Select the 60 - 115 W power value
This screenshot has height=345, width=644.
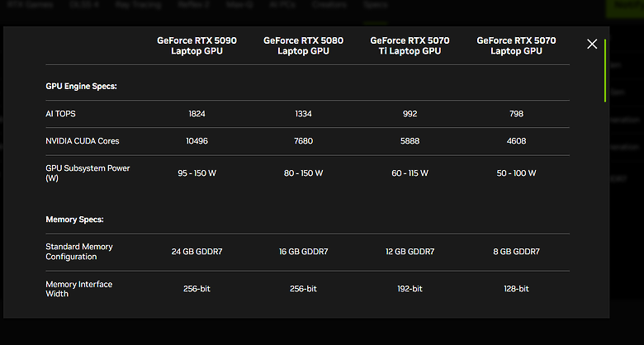coord(410,172)
